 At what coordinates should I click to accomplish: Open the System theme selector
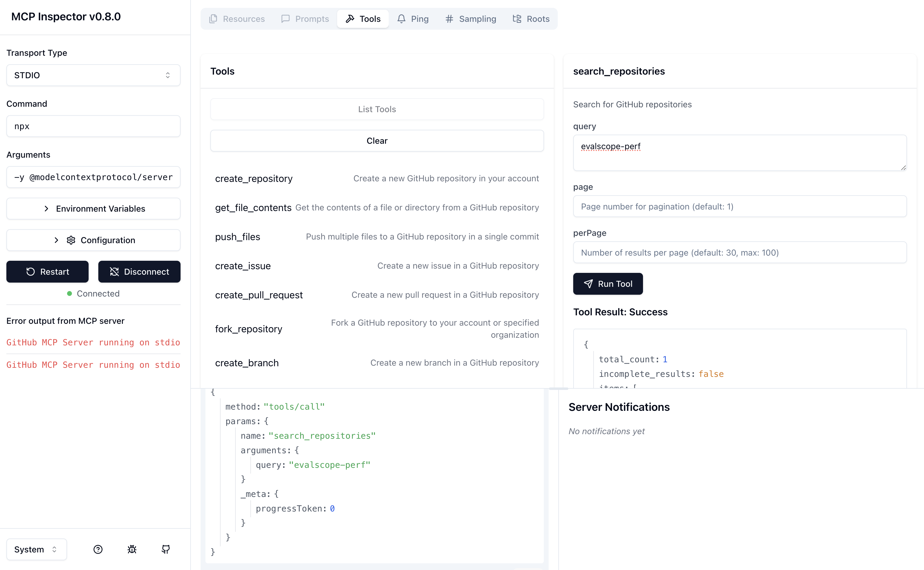[36, 549]
